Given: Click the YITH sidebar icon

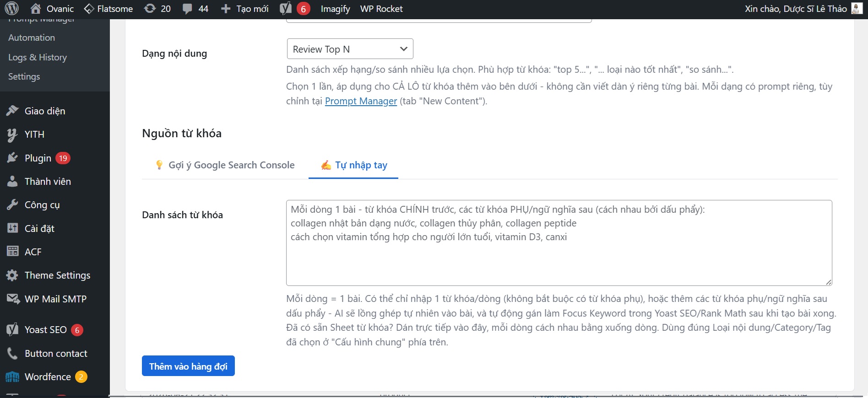Looking at the screenshot, I should [x=12, y=134].
